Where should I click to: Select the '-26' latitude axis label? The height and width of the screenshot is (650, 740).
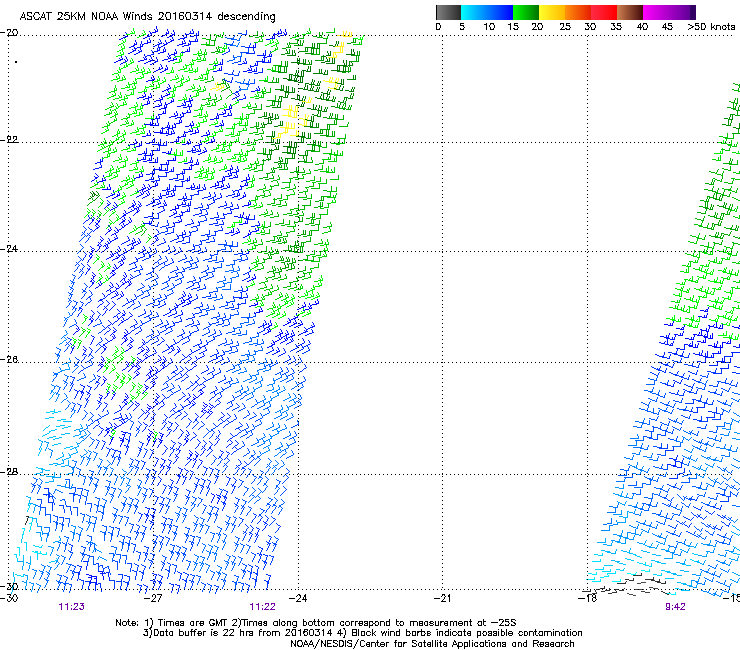tap(9, 360)
